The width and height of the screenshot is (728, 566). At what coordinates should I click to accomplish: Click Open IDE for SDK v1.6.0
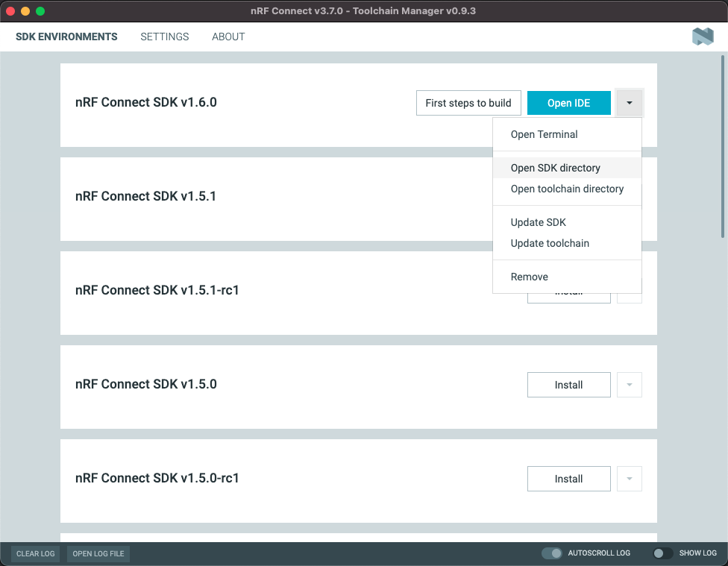(568, 103)
